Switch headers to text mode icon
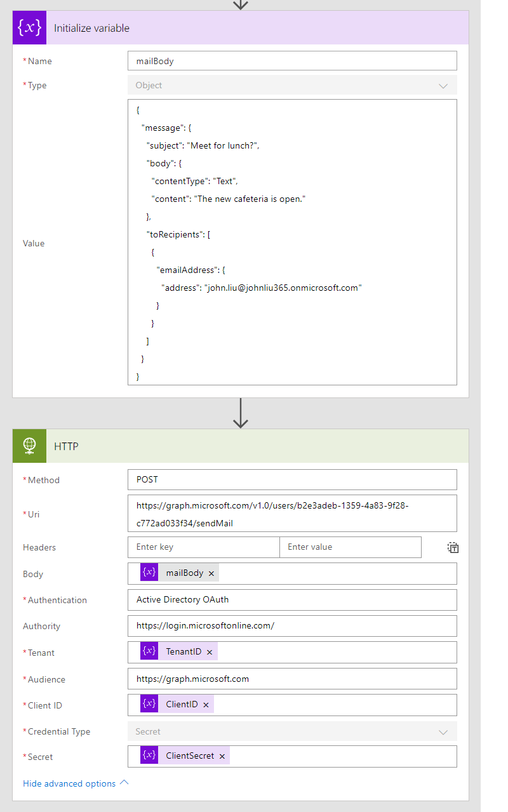The height and width of the screenshot is (812, 508). (453, 547)
